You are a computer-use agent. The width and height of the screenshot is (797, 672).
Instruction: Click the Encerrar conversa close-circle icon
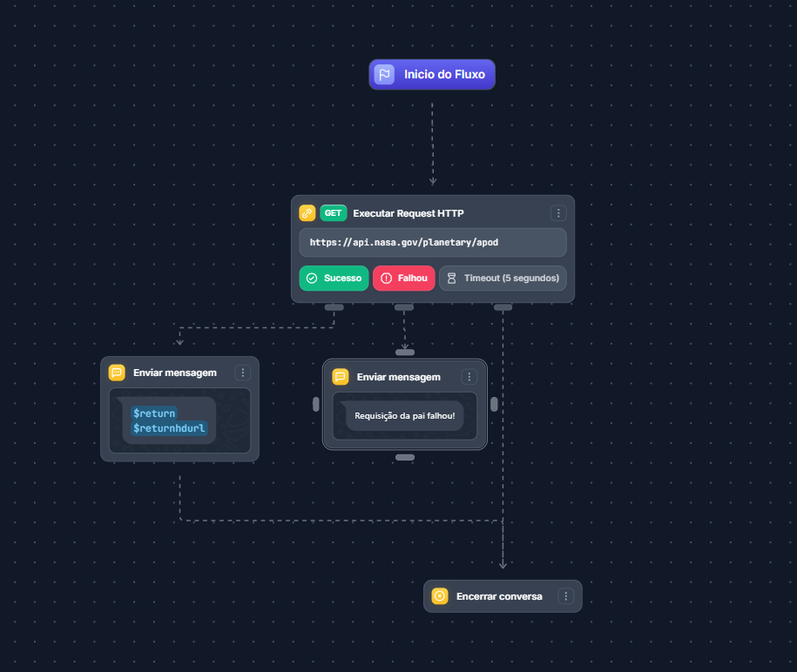(x=440, y=596)
